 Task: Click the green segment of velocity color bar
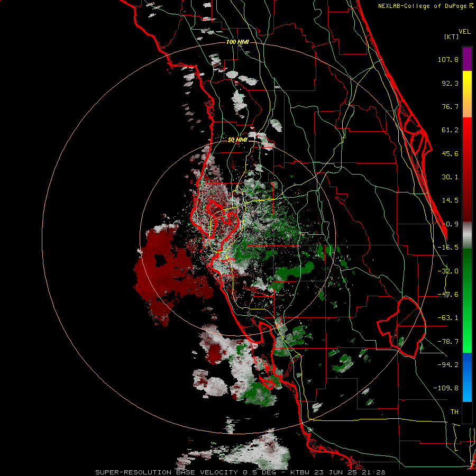[467, 300]
